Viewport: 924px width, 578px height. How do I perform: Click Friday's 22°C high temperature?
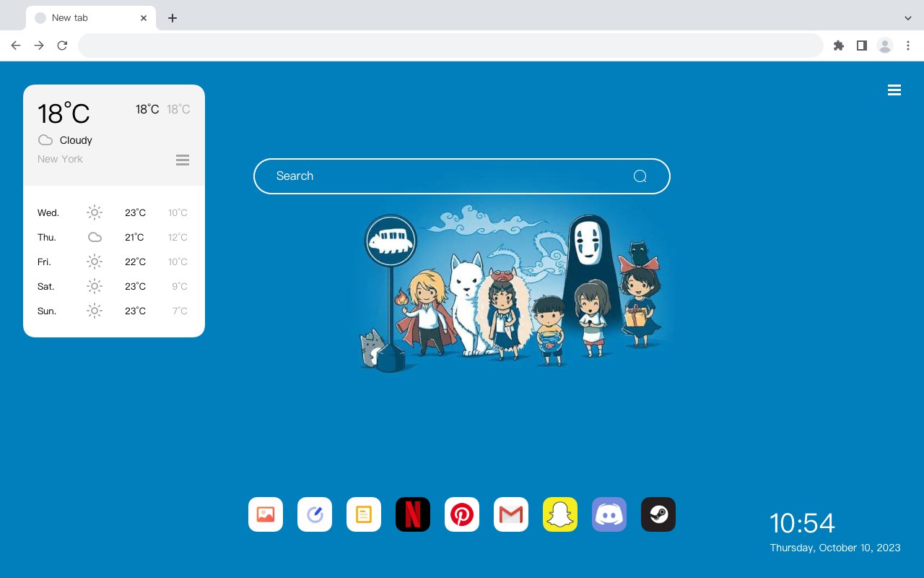pos(135,262)
